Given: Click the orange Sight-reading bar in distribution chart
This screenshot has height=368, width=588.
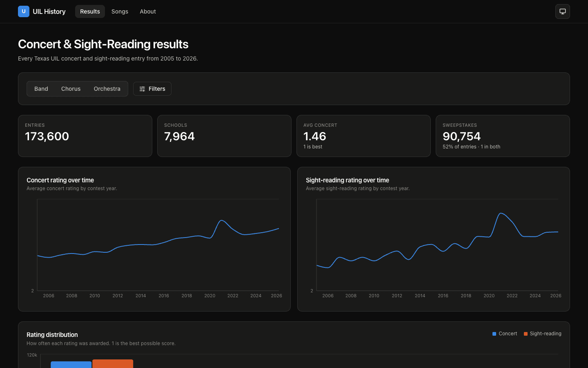Looking at the screenshot, I should (x=113, y=364).
